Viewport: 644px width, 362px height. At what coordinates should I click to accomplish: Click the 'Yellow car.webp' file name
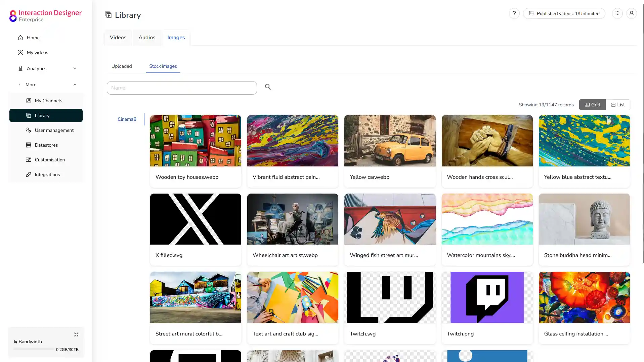[370, 177]
